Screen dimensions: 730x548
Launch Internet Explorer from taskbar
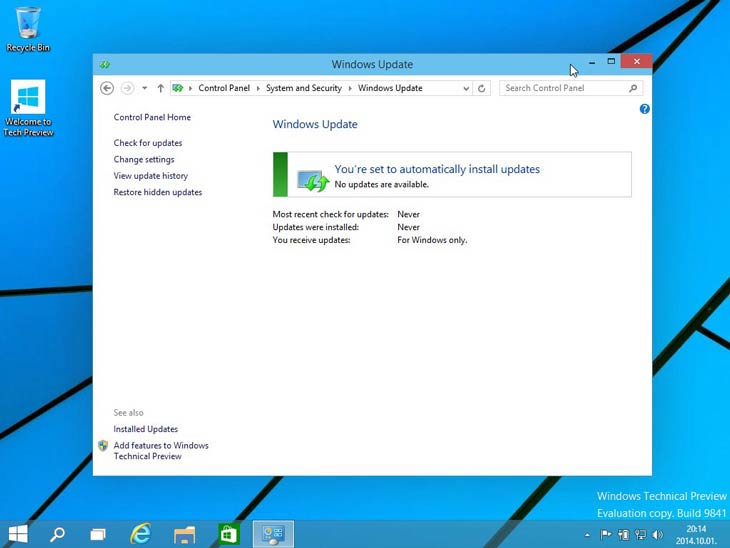click(x=140, y=534)
